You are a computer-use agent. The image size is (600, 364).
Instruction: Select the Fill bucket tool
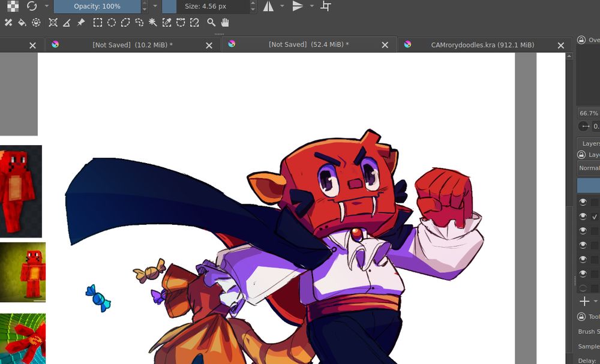(x=22, y=23)
